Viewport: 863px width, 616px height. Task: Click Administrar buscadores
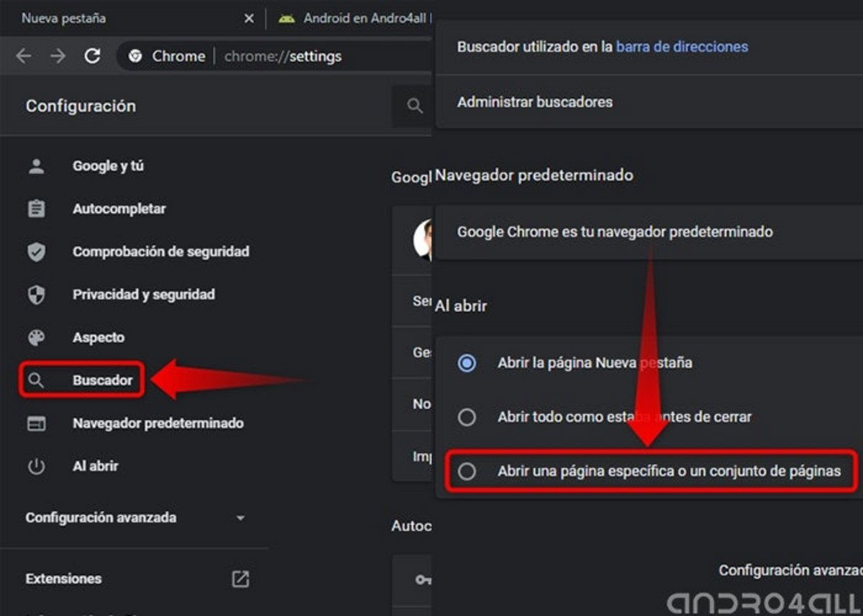[x=535, y=101]
